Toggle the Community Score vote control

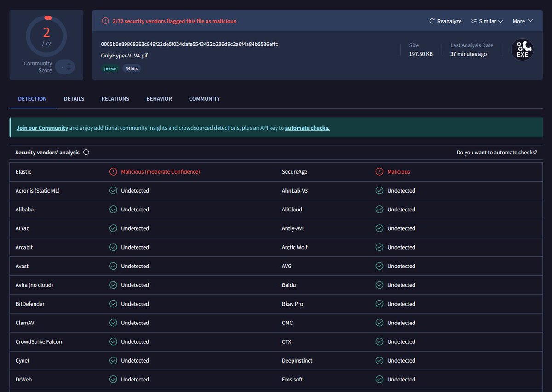(65, 67)
